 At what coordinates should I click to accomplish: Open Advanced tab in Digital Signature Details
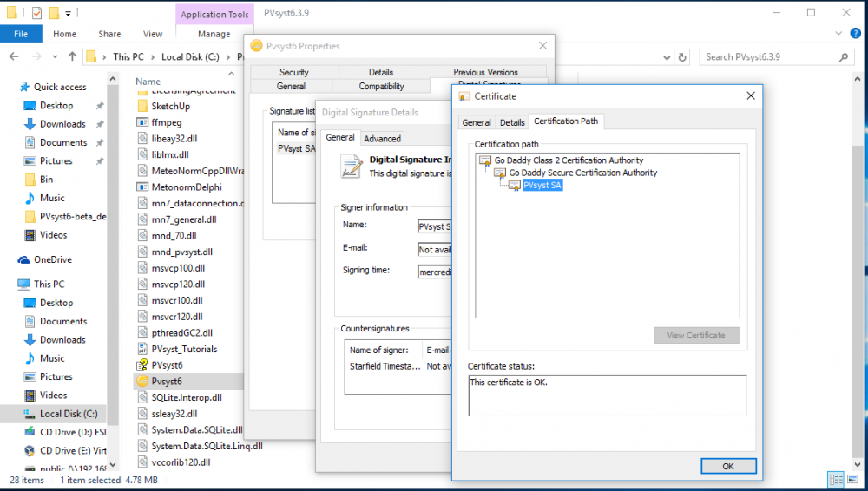point(382,139)
